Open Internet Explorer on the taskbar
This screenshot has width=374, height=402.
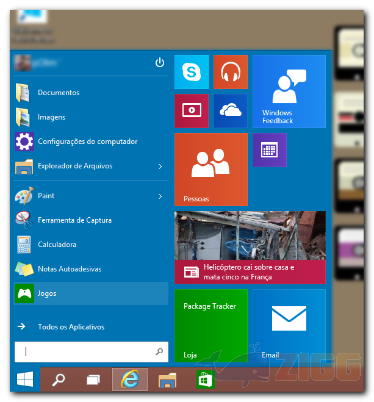coord(130,379)
